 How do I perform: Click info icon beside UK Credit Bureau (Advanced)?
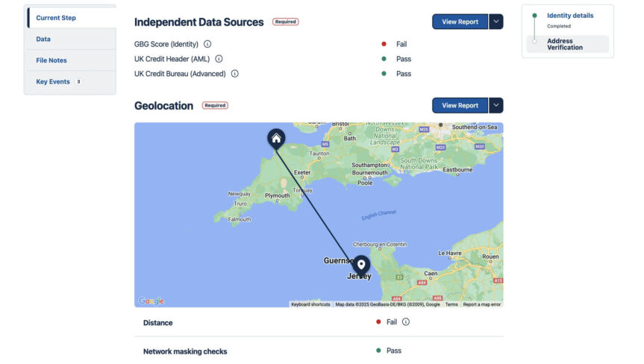[234, 74]
